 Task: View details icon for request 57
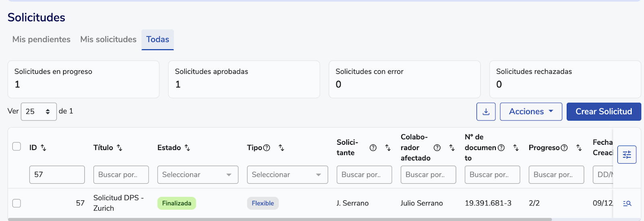627,203
